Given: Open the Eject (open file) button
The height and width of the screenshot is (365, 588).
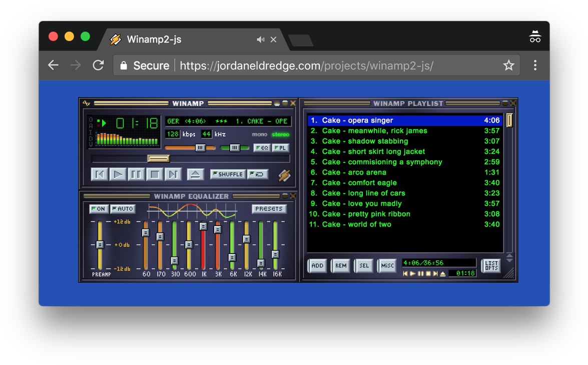Looking at the screenshot, I should pos(195,174).
